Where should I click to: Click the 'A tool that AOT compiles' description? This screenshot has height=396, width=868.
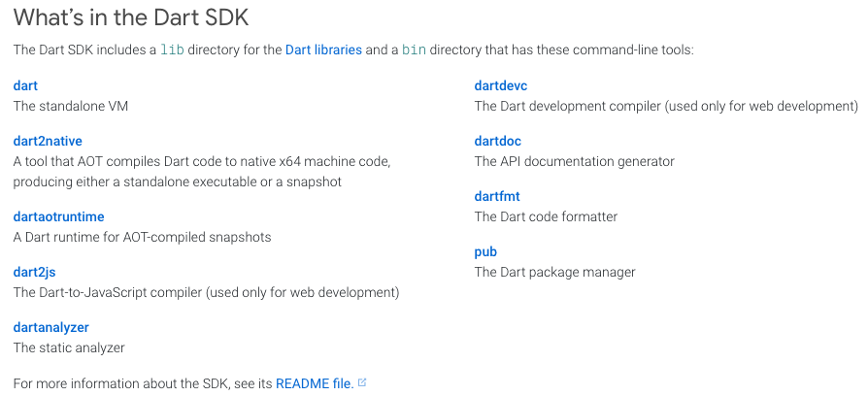point(202,172)
